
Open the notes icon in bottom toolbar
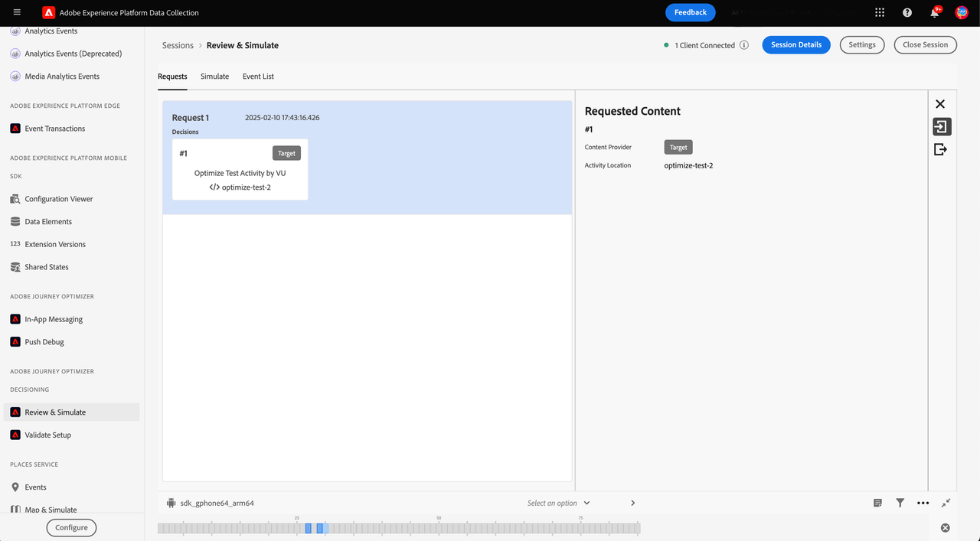(x=877, y=503)
